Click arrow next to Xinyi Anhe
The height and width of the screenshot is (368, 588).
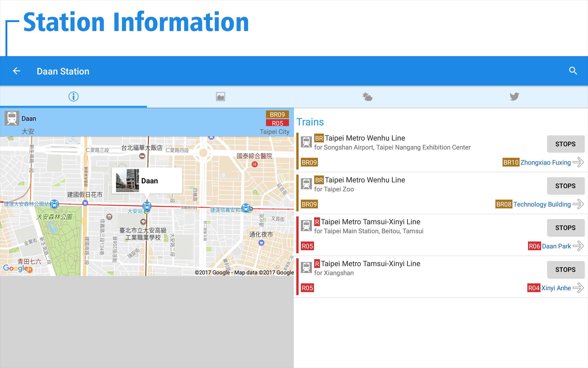click(578, 288)
